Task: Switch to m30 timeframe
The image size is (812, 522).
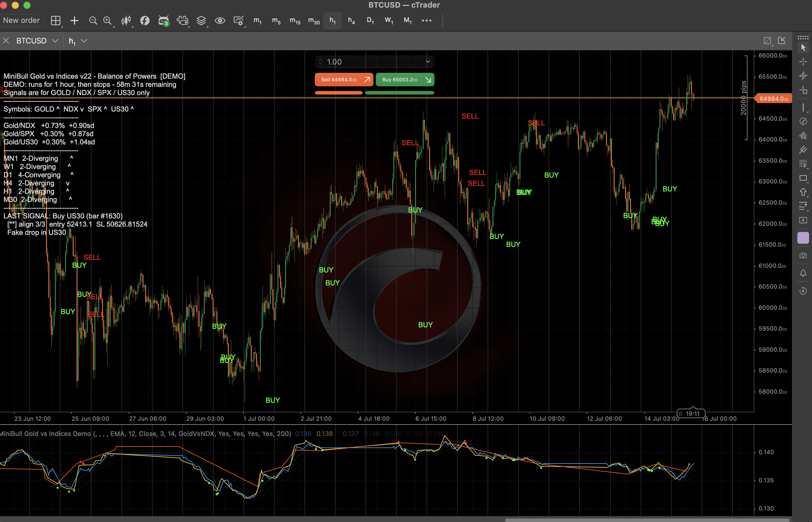Action: point(314,21)
